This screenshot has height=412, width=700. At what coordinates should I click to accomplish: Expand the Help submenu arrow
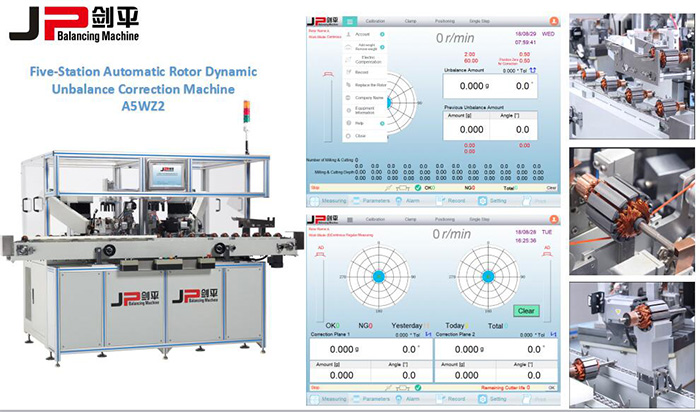click(x=382, y=123)
